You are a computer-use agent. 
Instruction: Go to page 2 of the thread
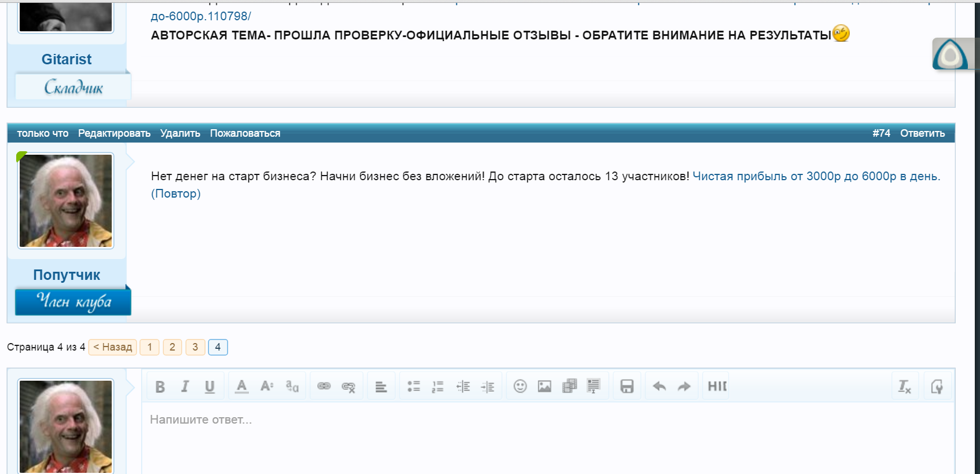172,347
